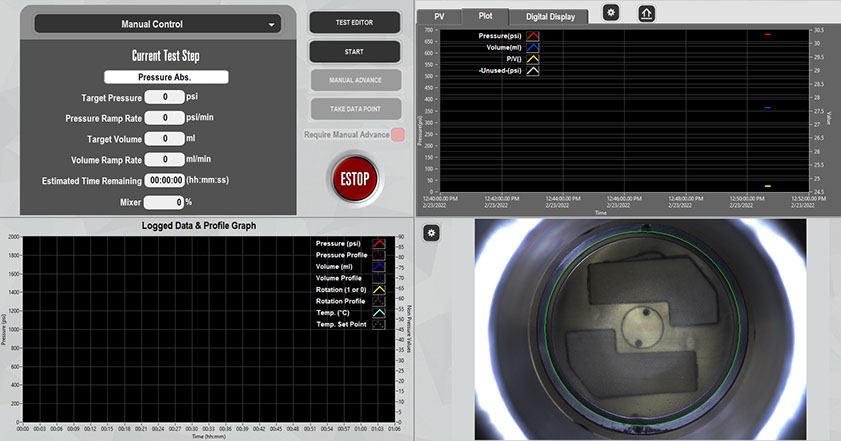
Task: Click the Volume Profile legend color swatch
Action: click(380, 278)
